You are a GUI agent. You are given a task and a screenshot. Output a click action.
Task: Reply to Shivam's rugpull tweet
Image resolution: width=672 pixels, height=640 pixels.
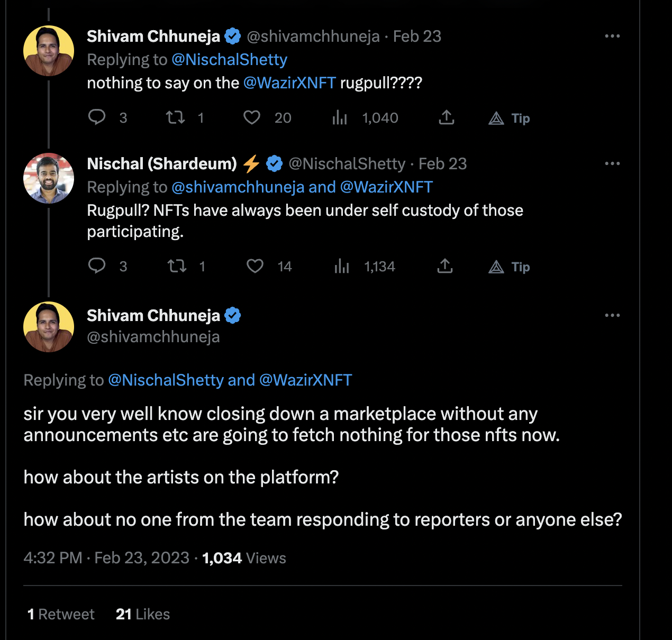coord(97,117)
